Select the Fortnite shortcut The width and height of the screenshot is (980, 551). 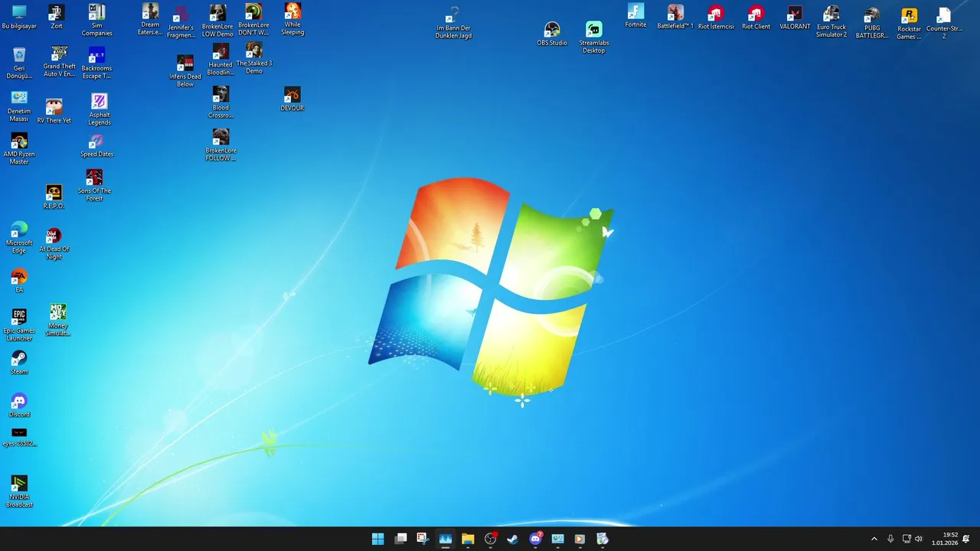tap(635, 16)
